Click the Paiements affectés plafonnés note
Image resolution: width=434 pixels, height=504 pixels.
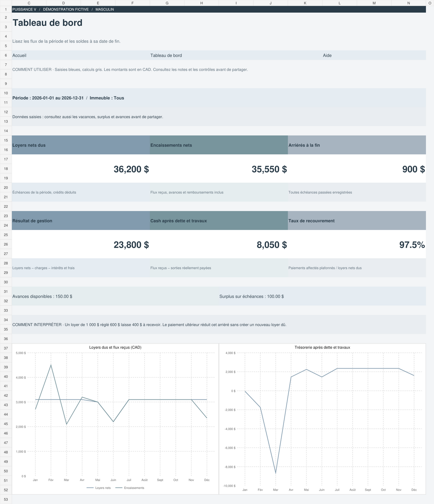tap(325, 268)
